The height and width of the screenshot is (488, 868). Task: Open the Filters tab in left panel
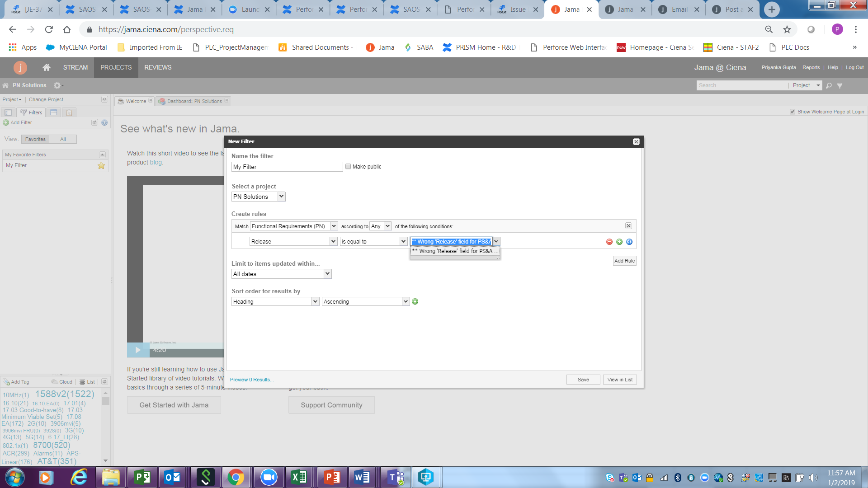(31, 113)
